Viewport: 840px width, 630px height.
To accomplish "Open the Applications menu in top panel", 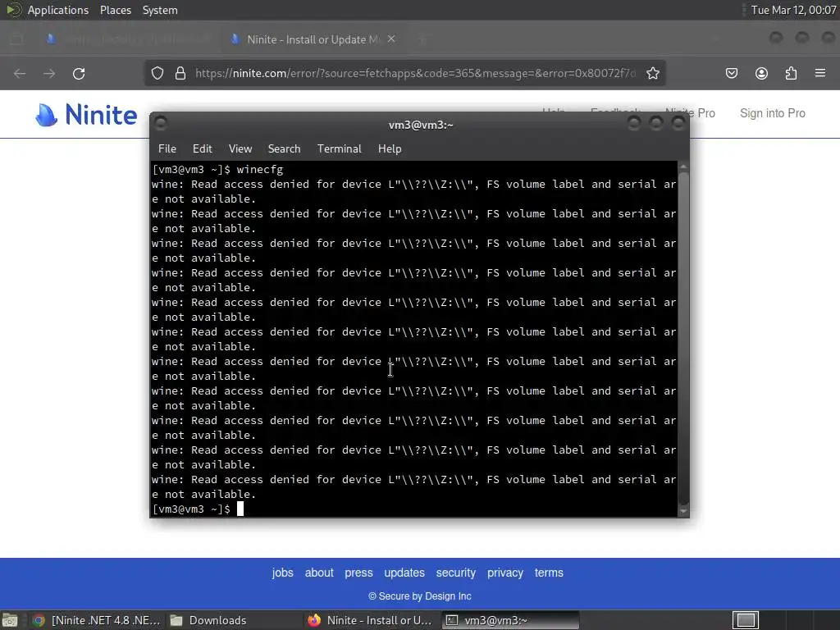I will click(58, 10).
